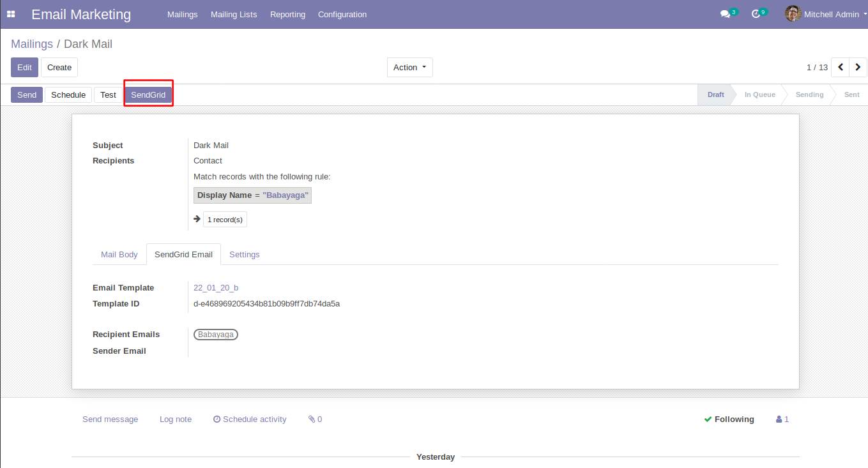Image resolution: width=868 pixels, height=468 pixels.
Task: Select the Draft status stage
Action: pyautogui.click(x=715, y=94)
